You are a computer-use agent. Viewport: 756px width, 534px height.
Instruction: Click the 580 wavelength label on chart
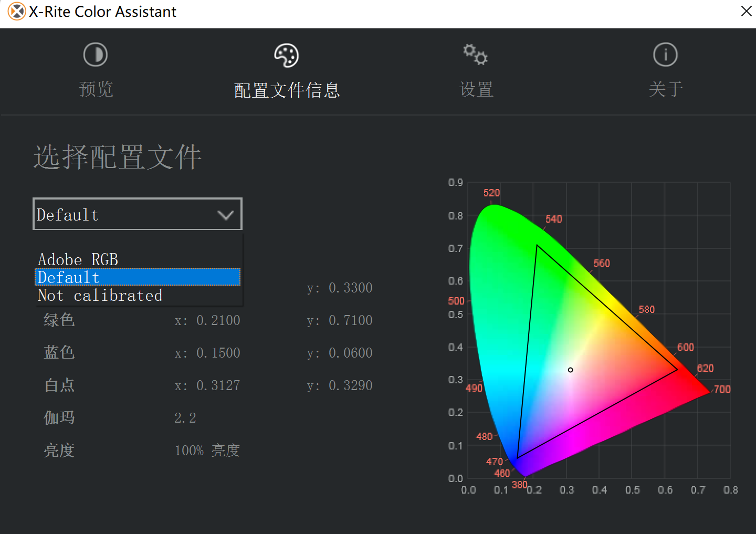pos(647,309)
